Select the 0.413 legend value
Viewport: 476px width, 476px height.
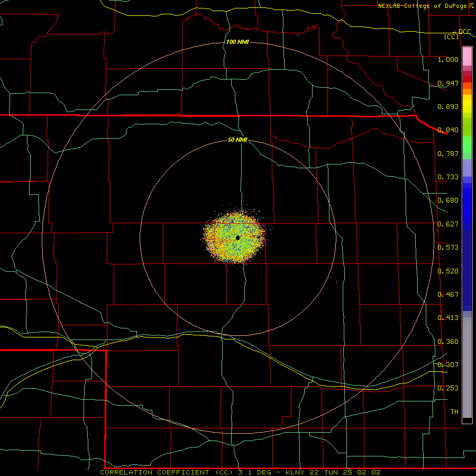click(x=448, y=318)
